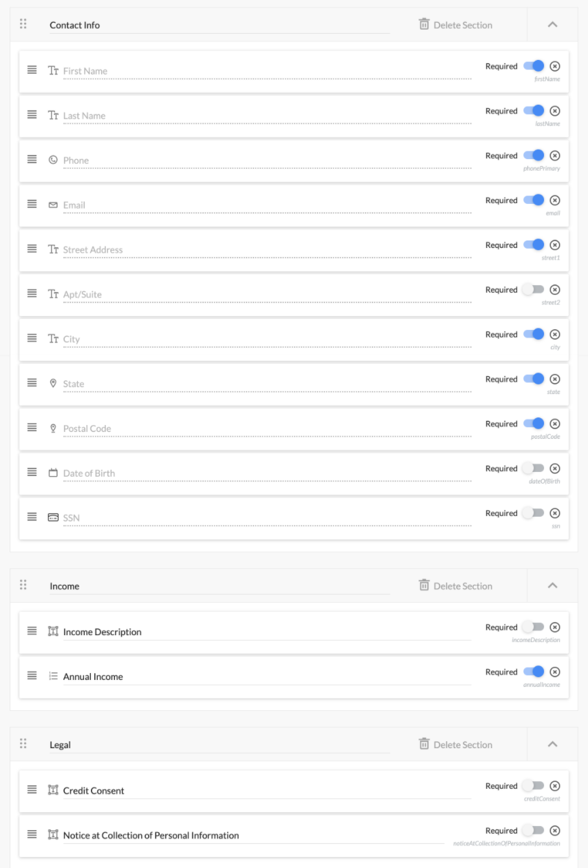Click the First Name label field
The height and width of the screenshot is (868, 588).
(267, 71)
